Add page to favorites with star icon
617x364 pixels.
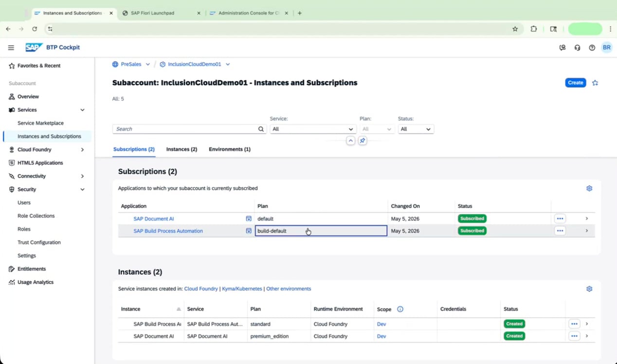[595, 83]
